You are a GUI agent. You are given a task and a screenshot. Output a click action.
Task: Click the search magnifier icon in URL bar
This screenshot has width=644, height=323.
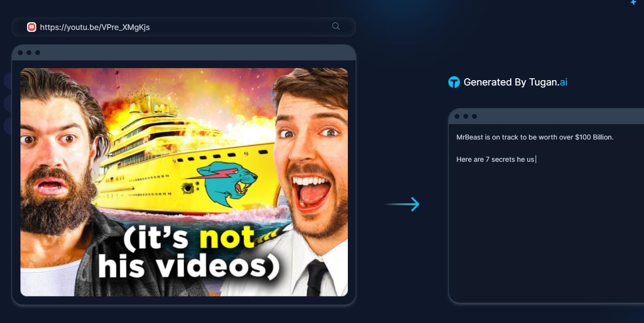[336, 26]
